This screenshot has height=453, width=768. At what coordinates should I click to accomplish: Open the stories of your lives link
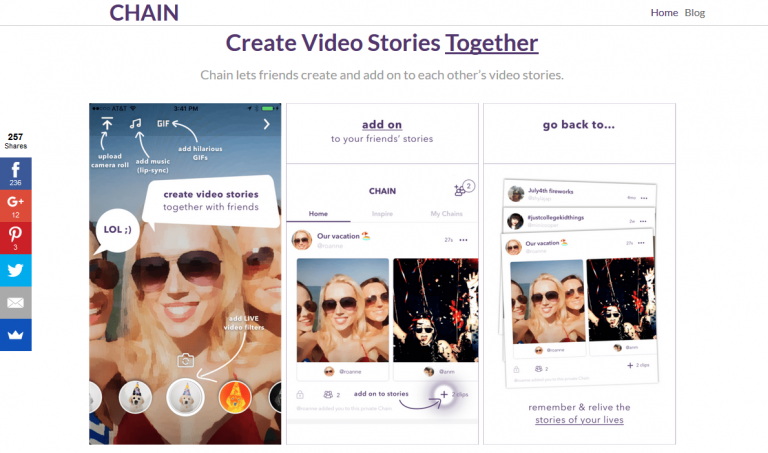point(580,421)
